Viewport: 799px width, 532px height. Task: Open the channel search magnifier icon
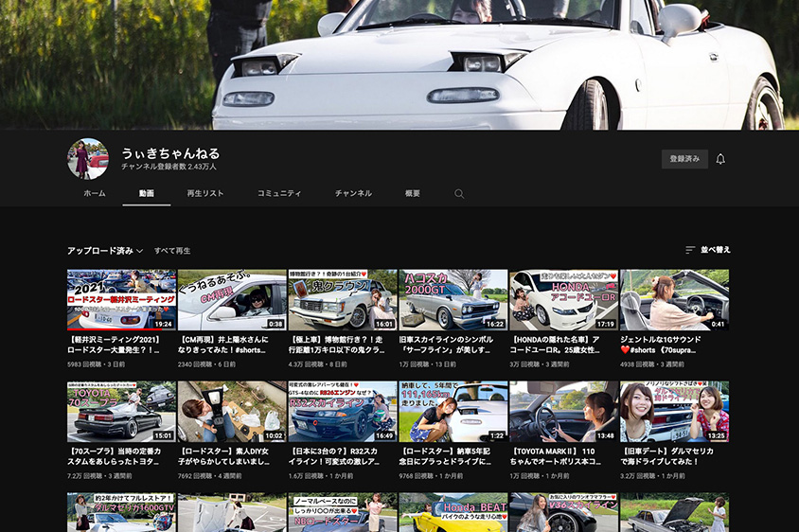click(459, 194)
